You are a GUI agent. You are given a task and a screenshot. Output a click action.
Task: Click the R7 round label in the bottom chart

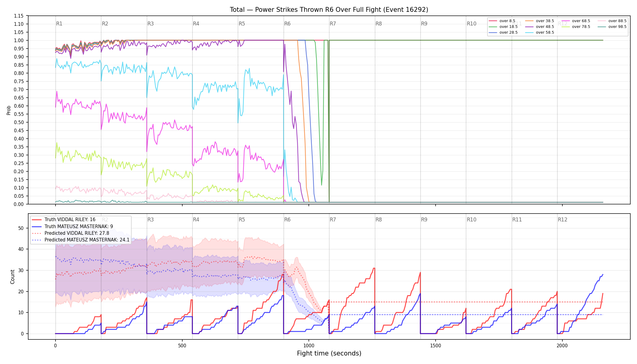coord(333,220)
